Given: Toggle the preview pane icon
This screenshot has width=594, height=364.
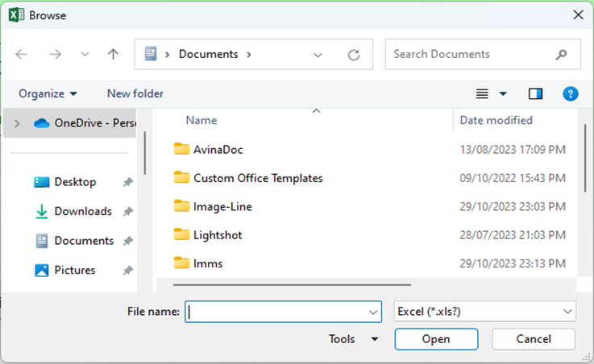Looking at the screenshot, I should [535, 94].
